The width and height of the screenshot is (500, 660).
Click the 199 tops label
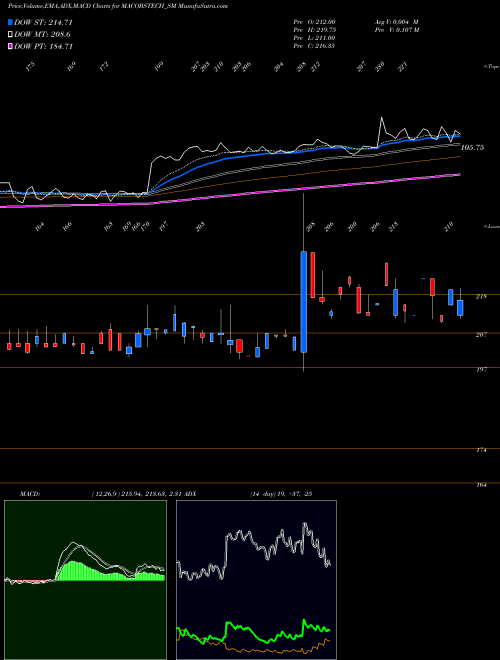[158, 67]
